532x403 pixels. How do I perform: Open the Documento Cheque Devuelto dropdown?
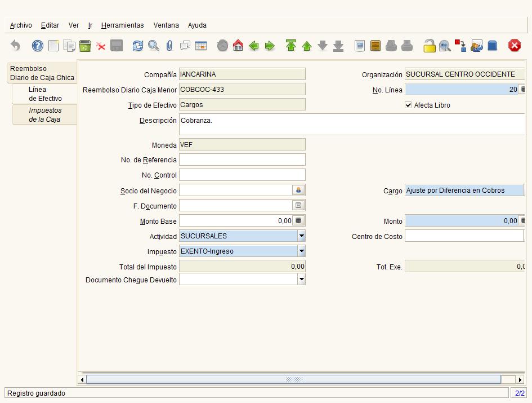[x=301, y=280]
